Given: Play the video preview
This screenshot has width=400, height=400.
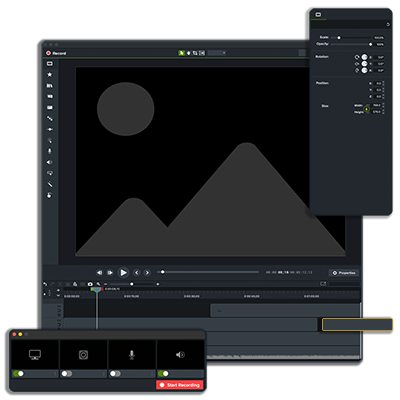Looking at the screenshot, I should pyautogui.click(x=123, y=273).
